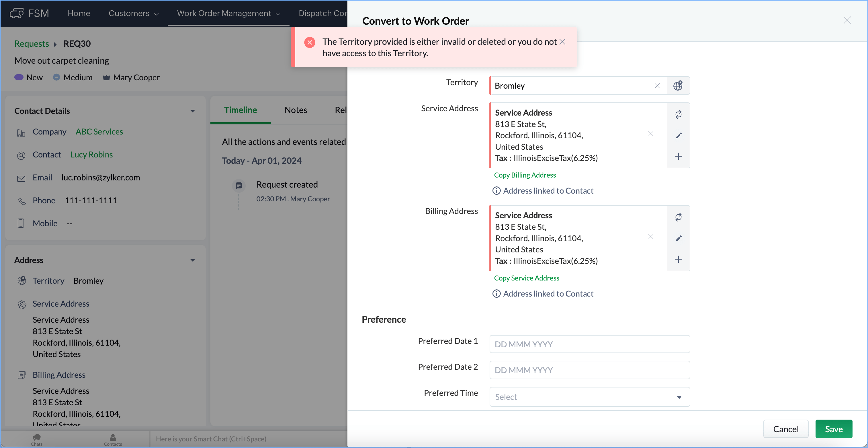Collapse the Address section
Image resolution: width=868 pixels, height=448 pixels.
(x=192, y=260)
